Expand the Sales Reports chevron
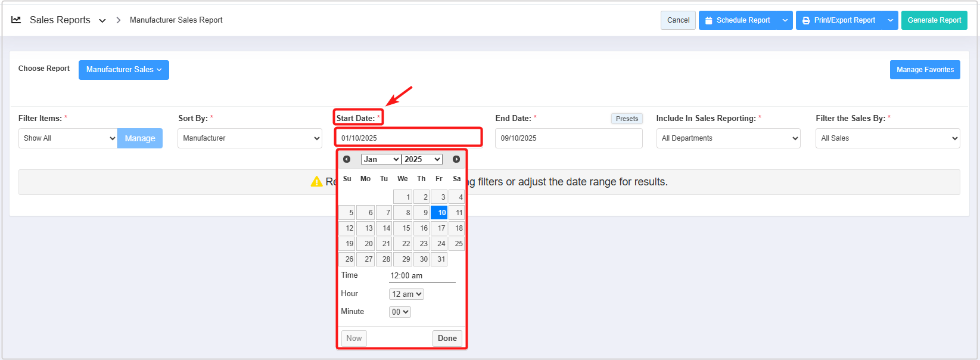980x360 pixels. click(102, 20)
